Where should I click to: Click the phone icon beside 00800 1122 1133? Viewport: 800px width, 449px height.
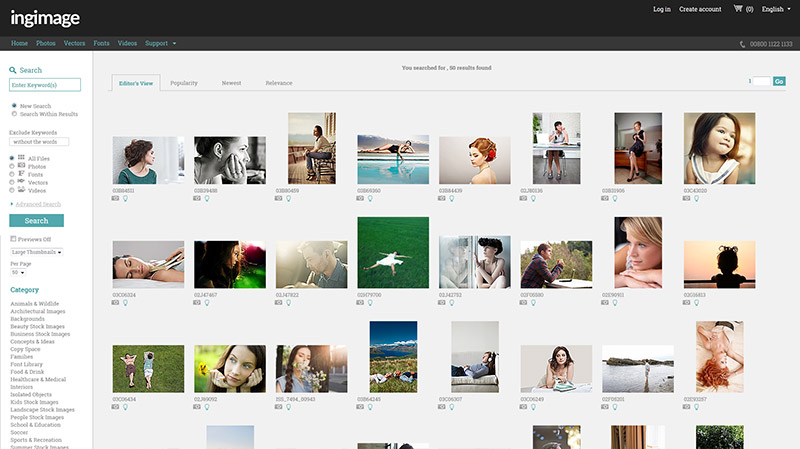(x=743, y=44)
